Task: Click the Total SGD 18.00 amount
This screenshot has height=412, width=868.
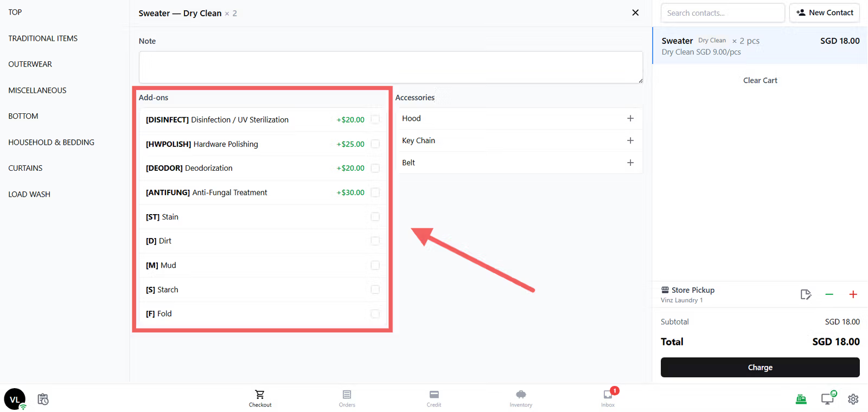Action: [836, 342]
